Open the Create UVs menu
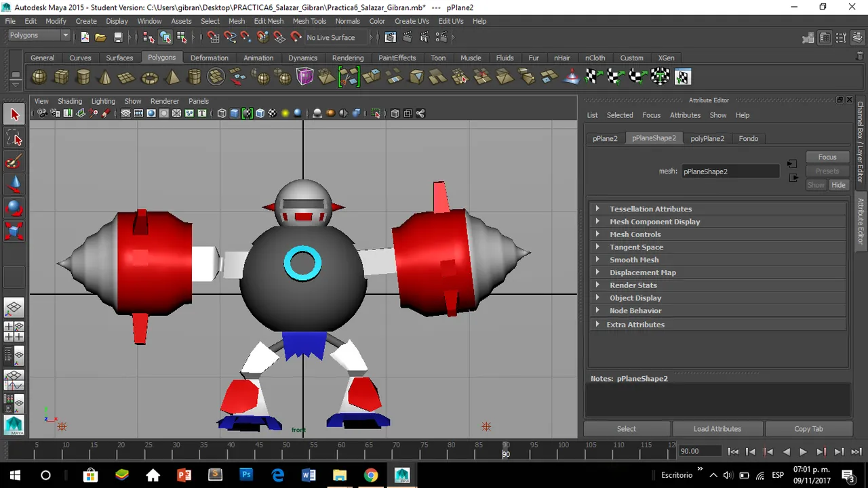This screenshot has width=868, height=488. click(412, 21)
